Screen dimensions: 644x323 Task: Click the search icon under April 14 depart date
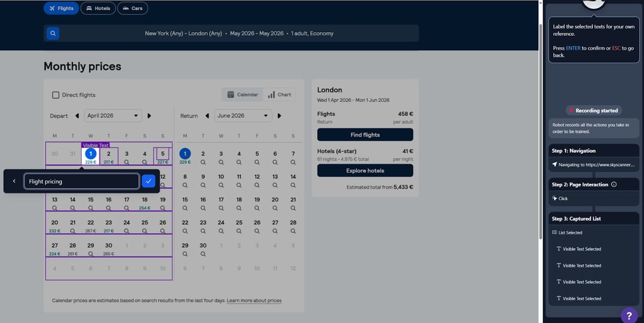(x=73, y=208)
